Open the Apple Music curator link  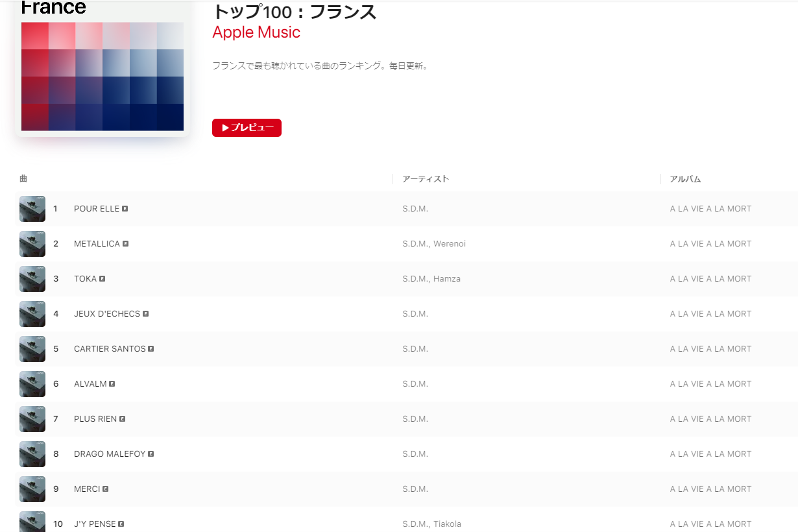[x=256, y=32]
